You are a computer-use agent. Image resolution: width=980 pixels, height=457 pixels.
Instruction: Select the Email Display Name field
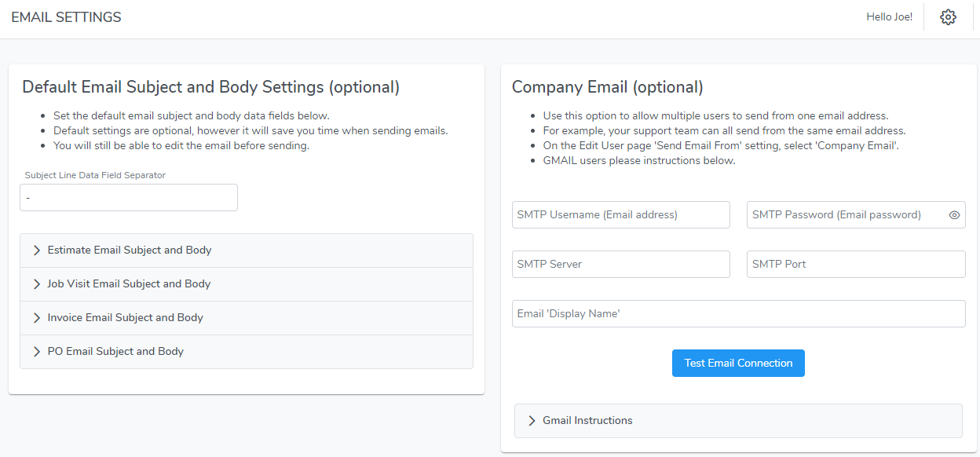pos(738,313)
